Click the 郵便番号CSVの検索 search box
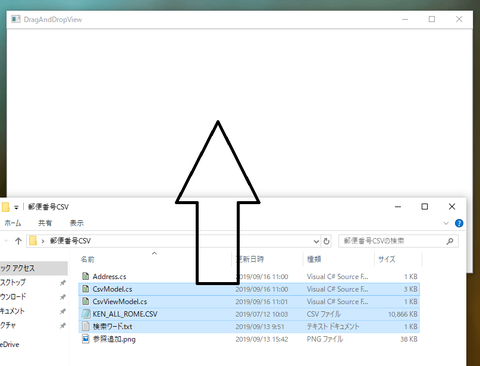 click(399, 241)
